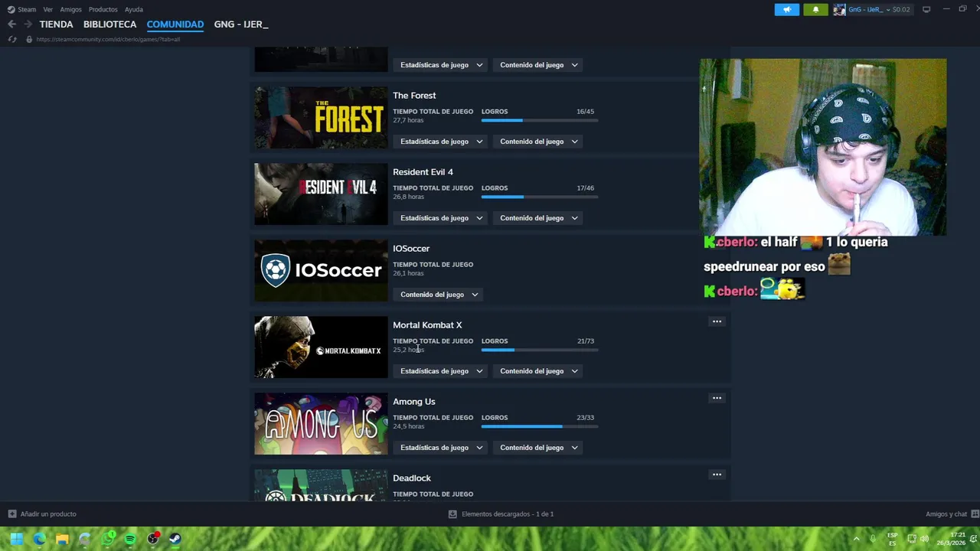Click the Steam icon on taskbar
Viewport: 980px width, 551px height.
tap(175, 539)
